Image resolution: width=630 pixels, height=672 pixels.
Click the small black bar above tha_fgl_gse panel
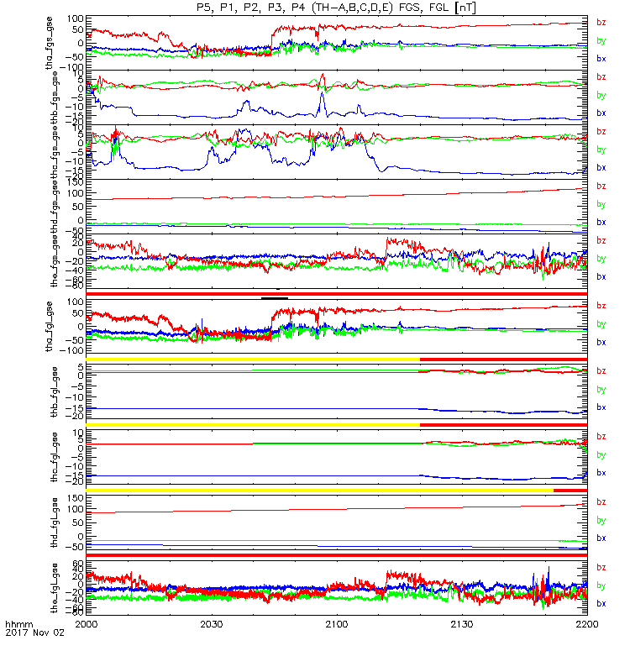275,298
